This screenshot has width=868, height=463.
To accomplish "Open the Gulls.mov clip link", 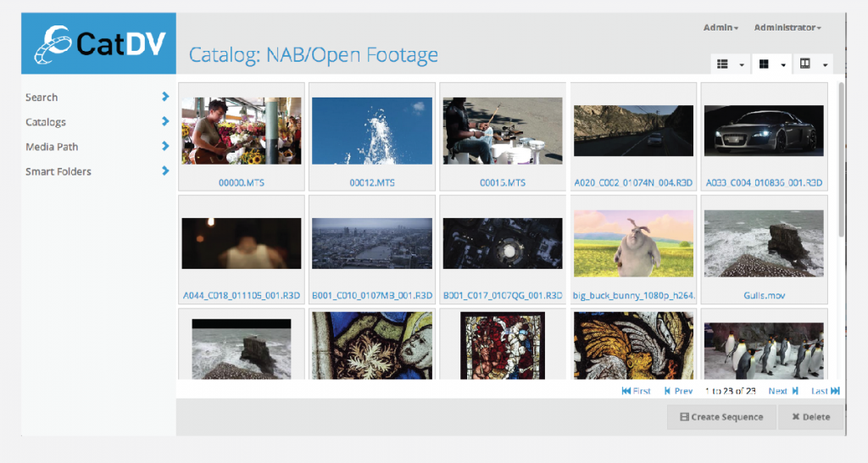I will 764,296.
